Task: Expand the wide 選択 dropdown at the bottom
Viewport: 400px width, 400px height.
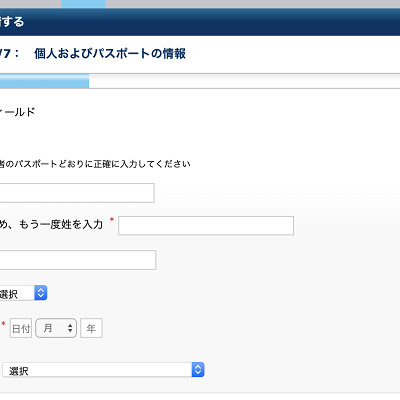Action: 103,370
